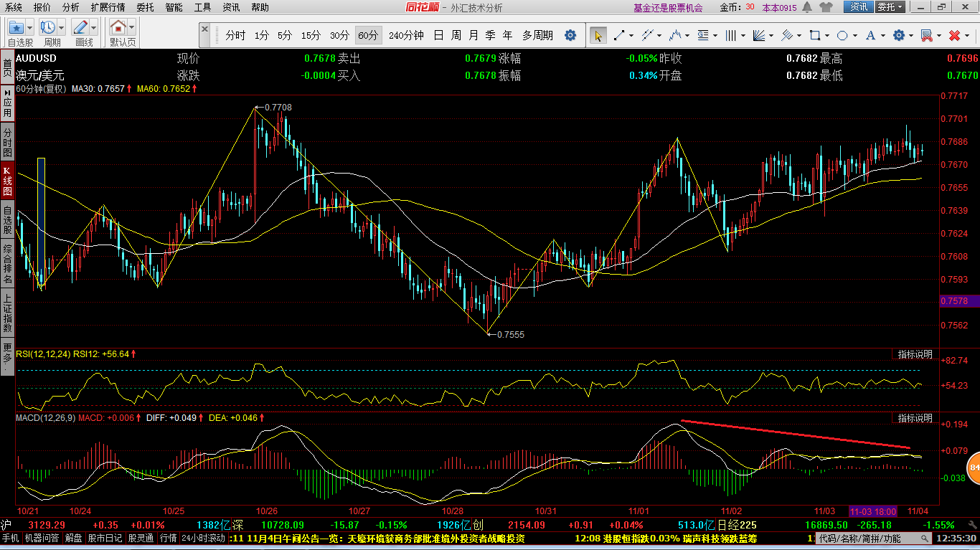Select the active 60分 period
The width and height of the screenshot is (980, 550).
tap(368, 35)
